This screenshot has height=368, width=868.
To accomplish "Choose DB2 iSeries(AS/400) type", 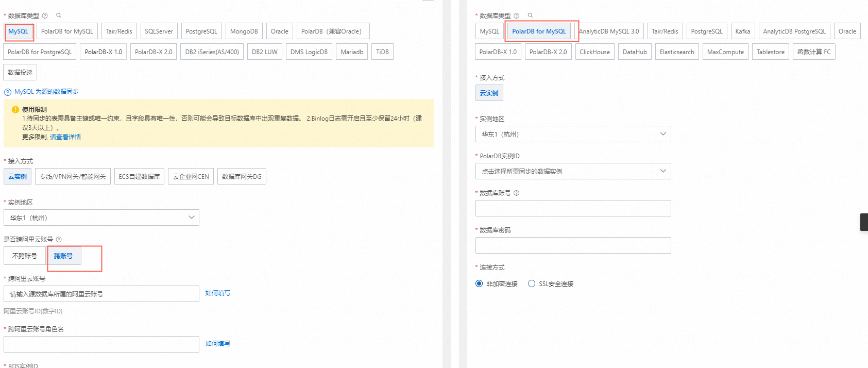I will click(x=212, y=52).
